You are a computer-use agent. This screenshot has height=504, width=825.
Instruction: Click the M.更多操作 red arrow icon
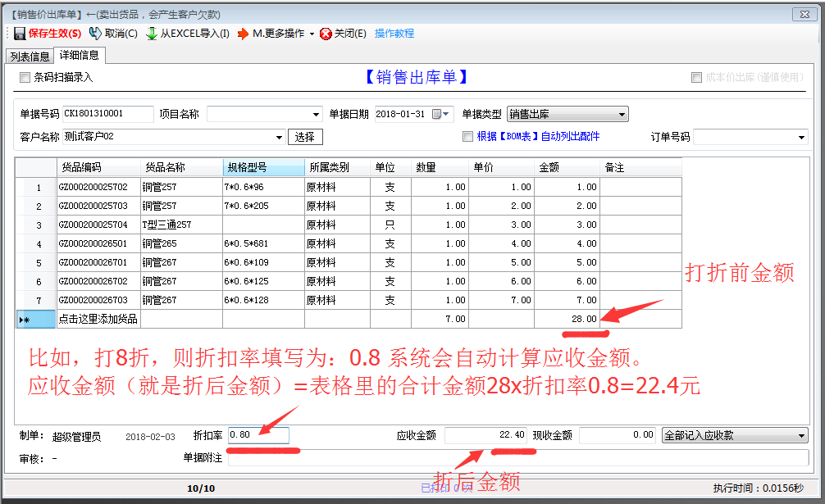click(243, 34)
